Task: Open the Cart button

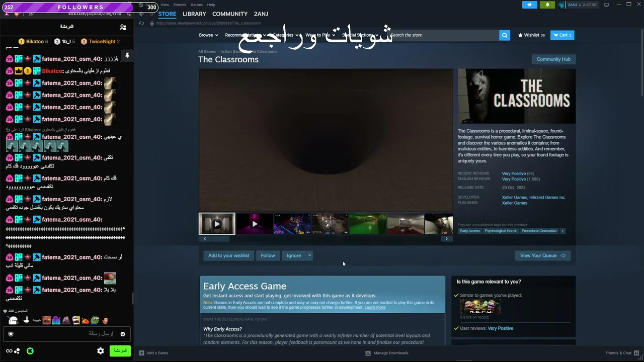Action: pyautogui.click(x=562, y=35)
